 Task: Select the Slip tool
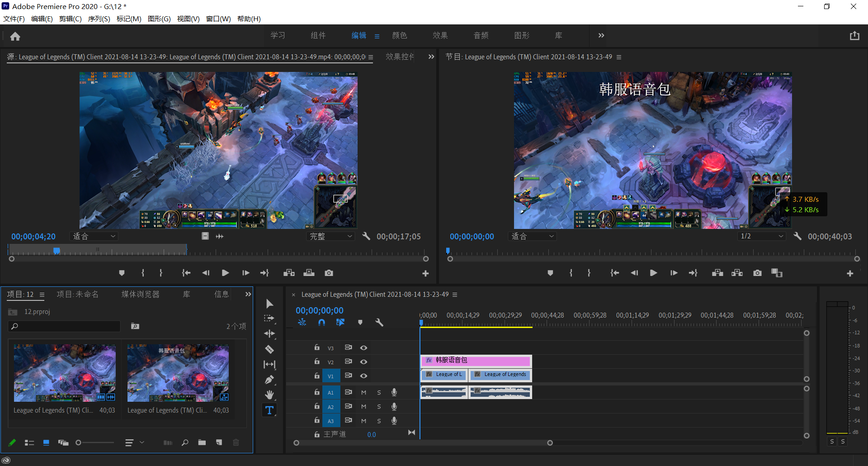pyautogui.click(x=269, y=364)
